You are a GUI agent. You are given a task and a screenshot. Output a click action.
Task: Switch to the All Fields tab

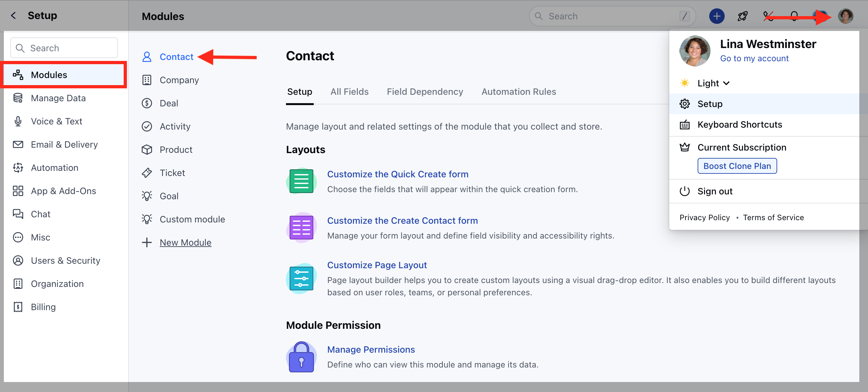coord(349,92)
